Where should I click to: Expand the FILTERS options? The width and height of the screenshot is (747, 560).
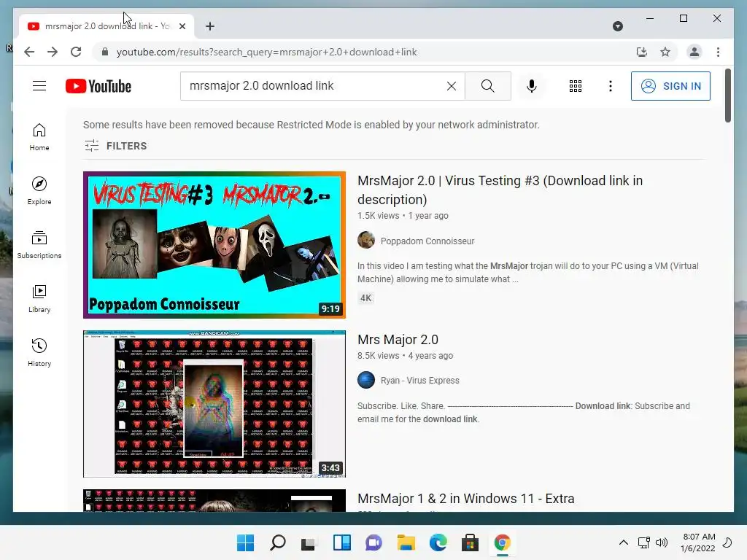click(116, 146)
